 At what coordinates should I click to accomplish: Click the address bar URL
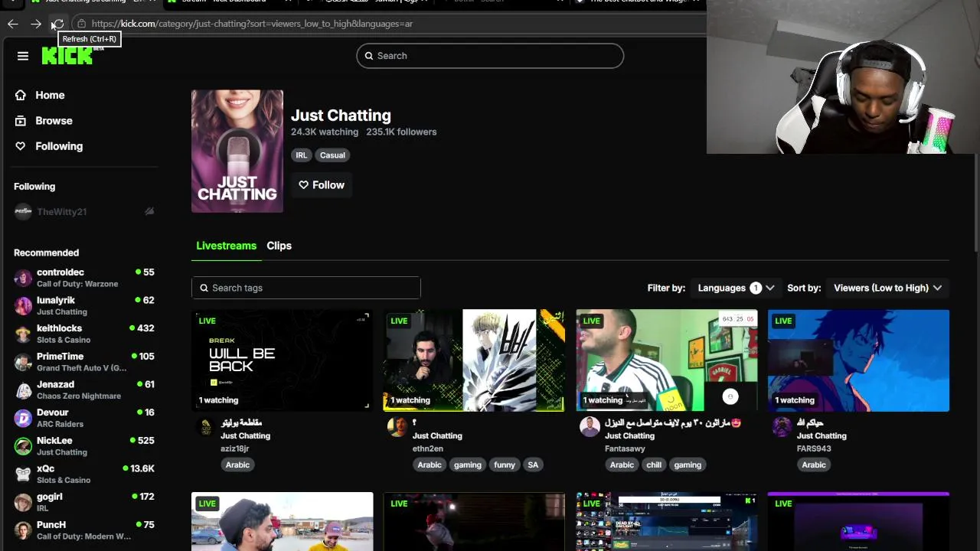point(252,24)
